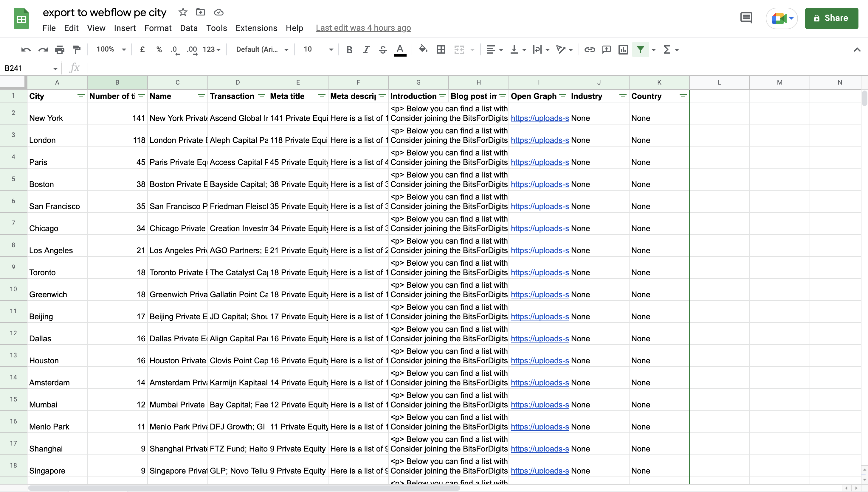Click the Paint format icon
The width and height of the screenshot is (868, 492).
(77, 50)
